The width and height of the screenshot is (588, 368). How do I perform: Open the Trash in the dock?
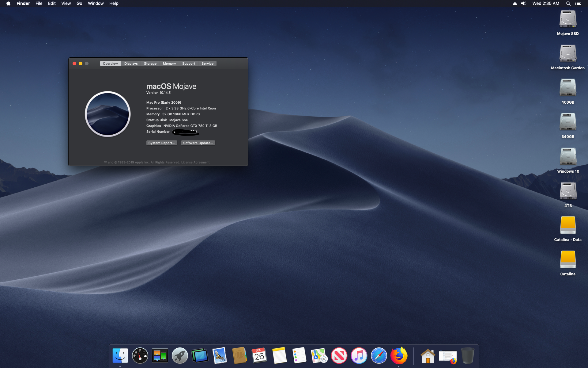(468, 356)
